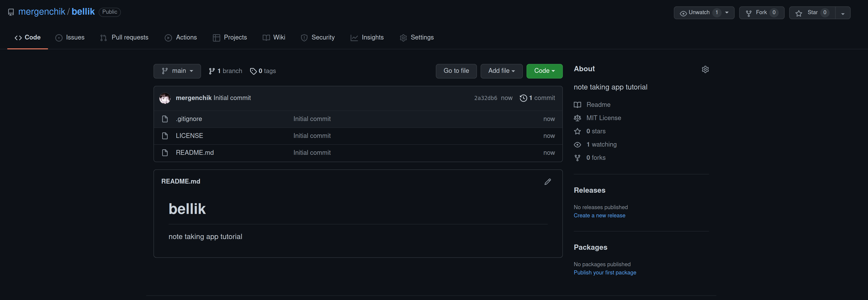Image resolution: width=868 pixels, height=300 pixels.
Task: Open the Pull requests tab
Action: (x=124, y=37)
